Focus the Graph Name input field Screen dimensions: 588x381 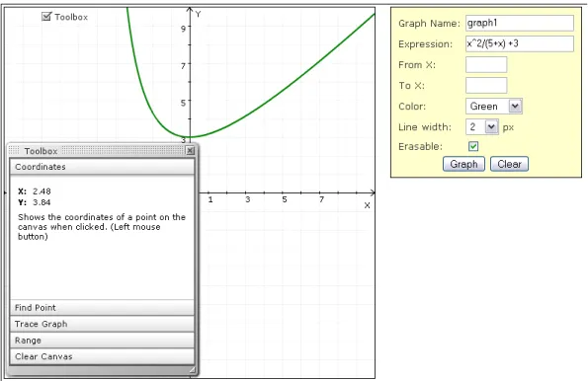coord(520,23)
